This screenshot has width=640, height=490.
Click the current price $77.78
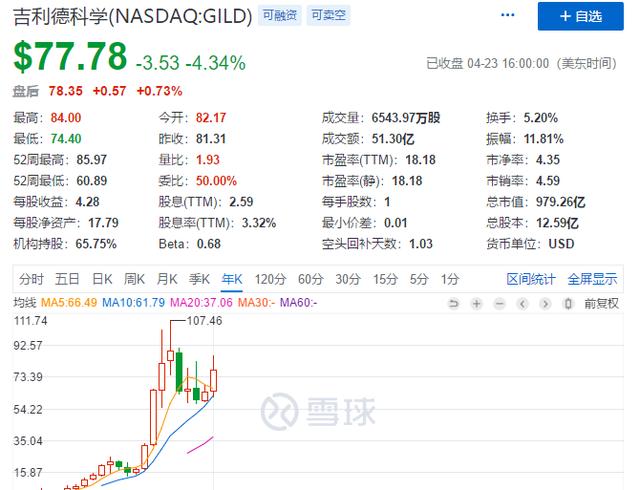click(x=70, y=57)
